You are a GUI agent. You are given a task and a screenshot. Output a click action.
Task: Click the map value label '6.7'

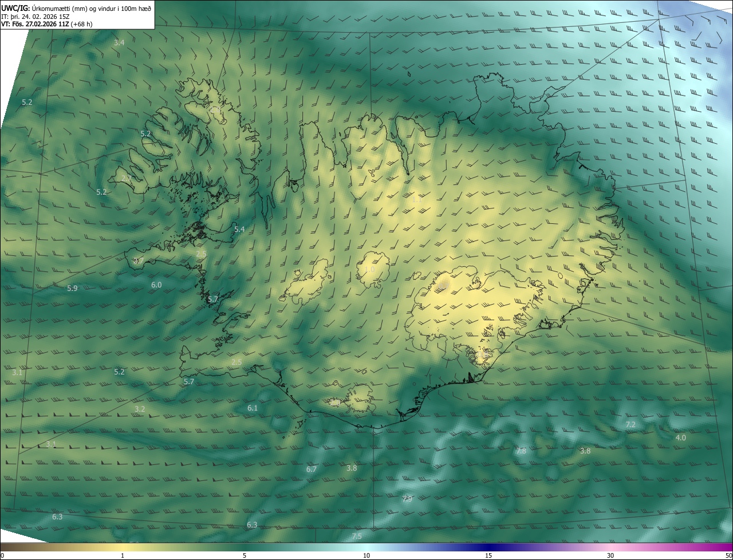(312, 469)
